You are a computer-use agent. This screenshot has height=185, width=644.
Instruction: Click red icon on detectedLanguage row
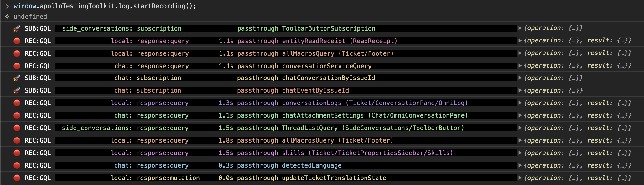tap(17, 165)
